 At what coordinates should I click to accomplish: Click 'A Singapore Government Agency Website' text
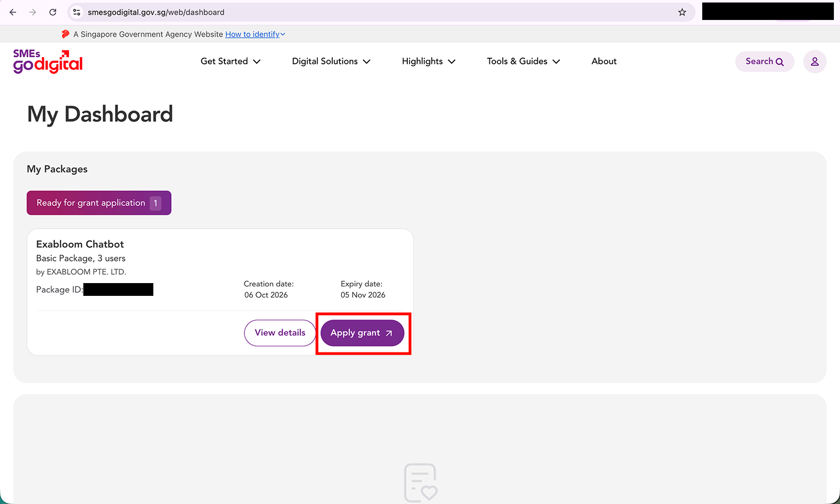pos(148,34)
